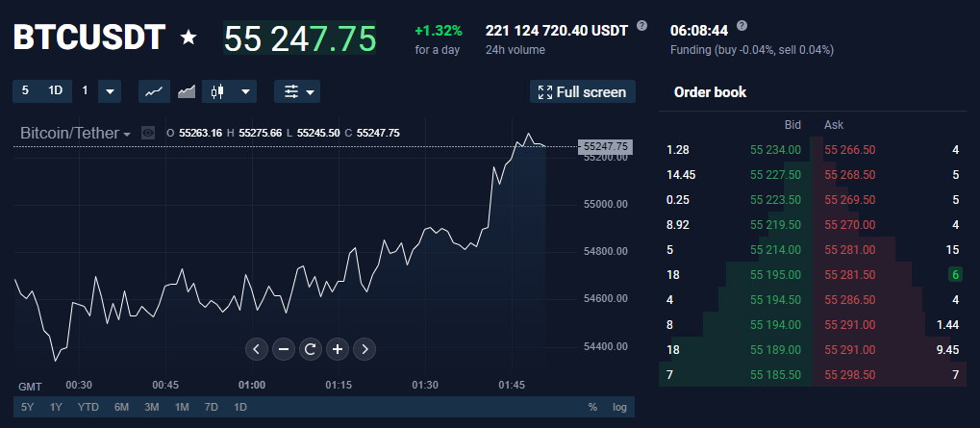Pan chart right with the arrow button
The height and width of the screenshot is (428, 980).
pos(364,348)
